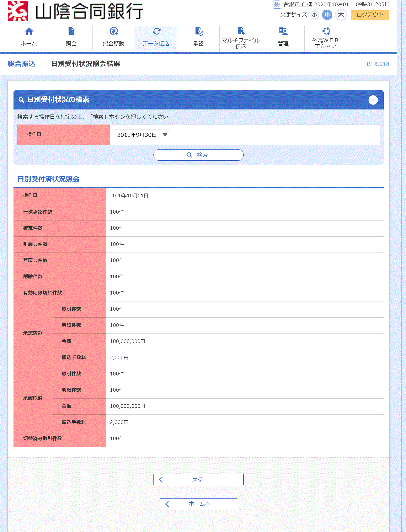The image size is (406, 532).
Task: Click the 承認取消 明細件数 label
Action: click(71, 390)
